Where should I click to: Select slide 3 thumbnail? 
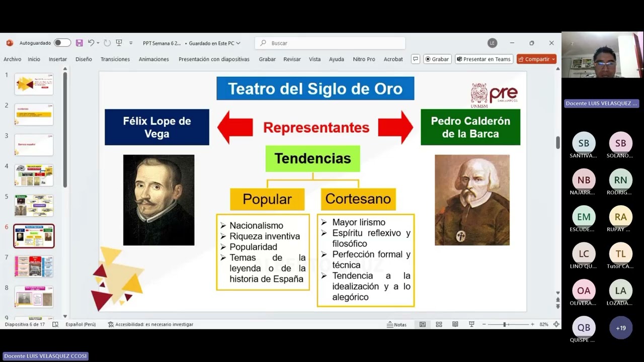pos(34,145)
